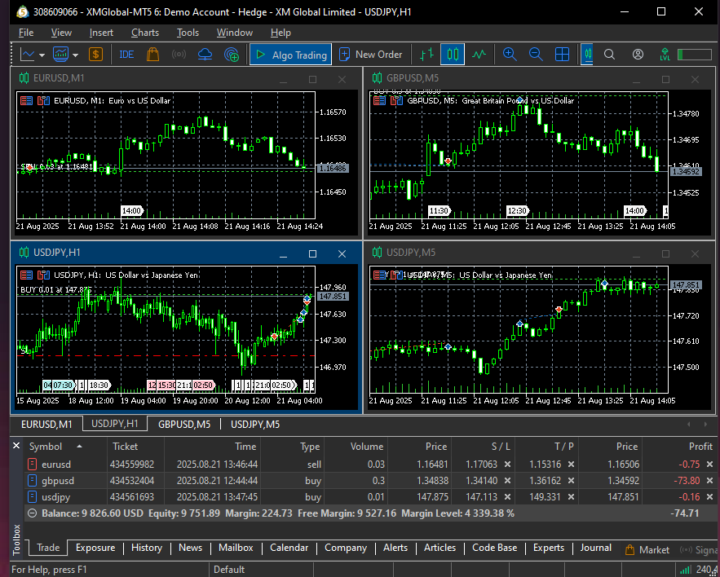Click the MetaTrader app icon in title bar

point(22,12)
